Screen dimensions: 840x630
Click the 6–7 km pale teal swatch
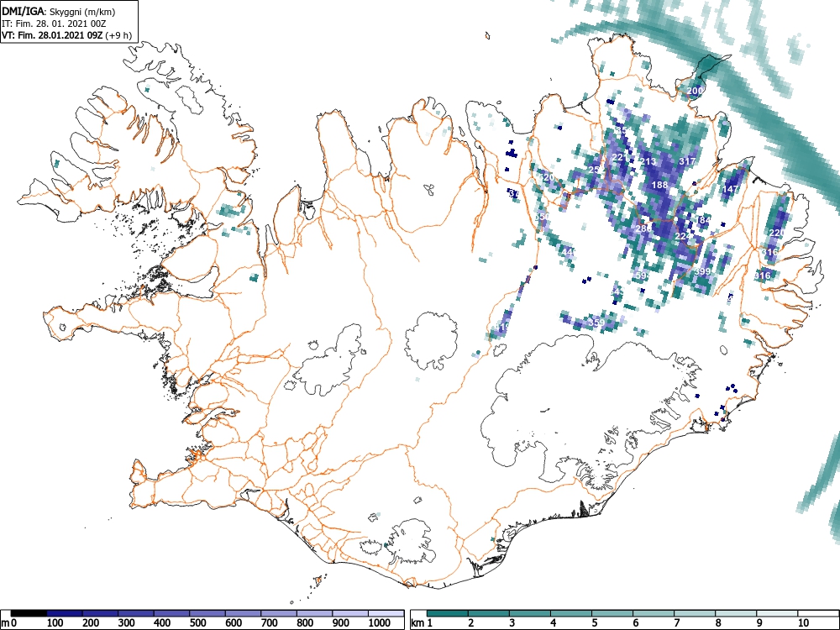click(x=654, y=613)
